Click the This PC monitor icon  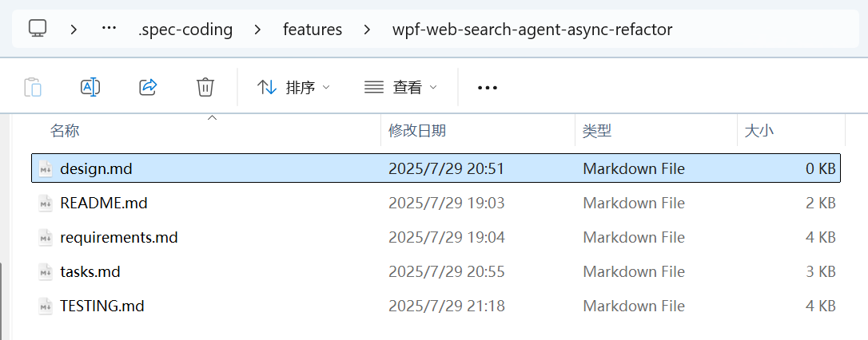coord(37,29)
